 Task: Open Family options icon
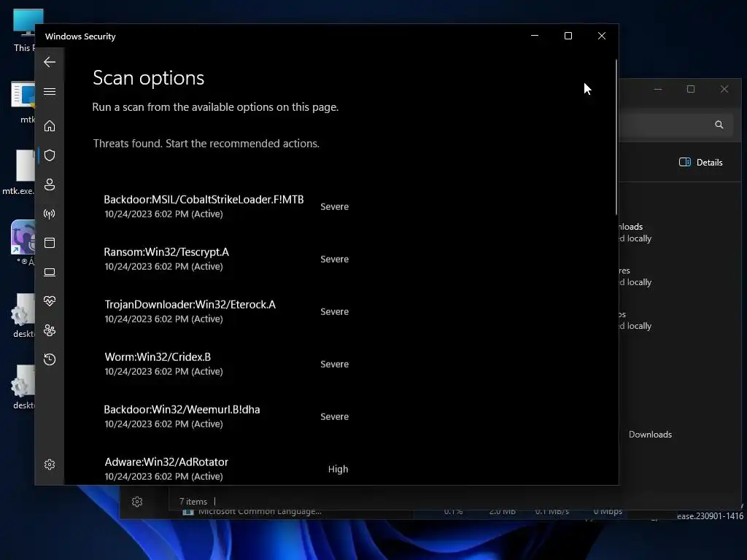[50, 330]
